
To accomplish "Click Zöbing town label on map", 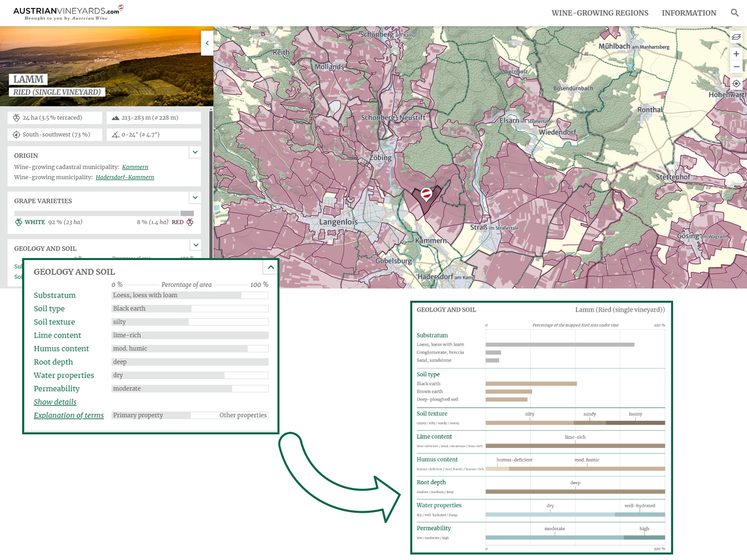I will point(381,158).
